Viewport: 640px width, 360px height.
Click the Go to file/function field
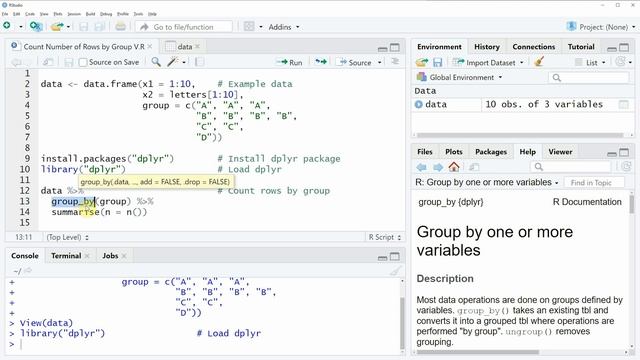(x=184, y=27)
